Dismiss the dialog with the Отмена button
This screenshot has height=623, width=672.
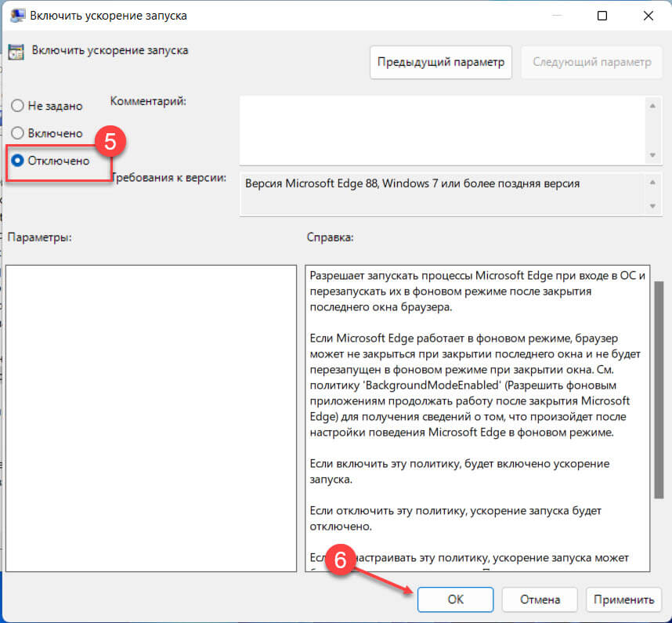point(540,599)
